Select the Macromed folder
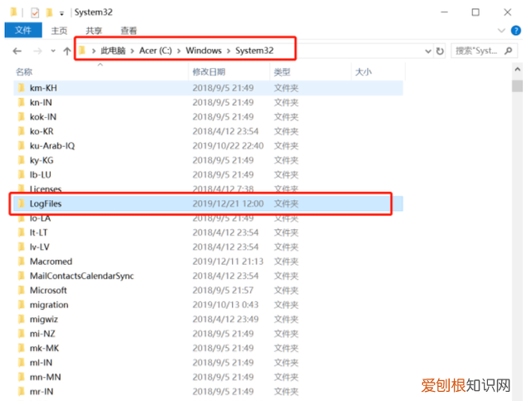Screen dimensions: 532x401 pos(209,262)
